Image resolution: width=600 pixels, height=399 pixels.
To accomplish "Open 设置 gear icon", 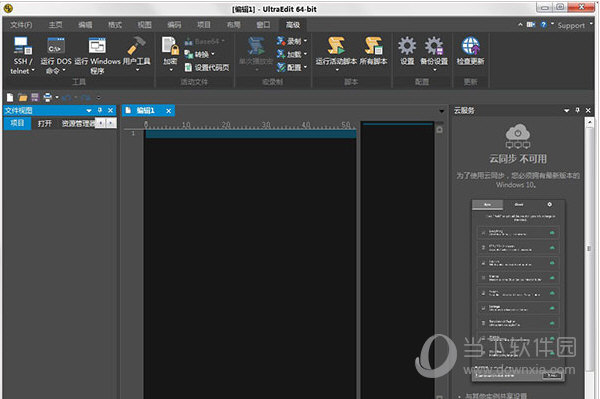I will point(407,46).
